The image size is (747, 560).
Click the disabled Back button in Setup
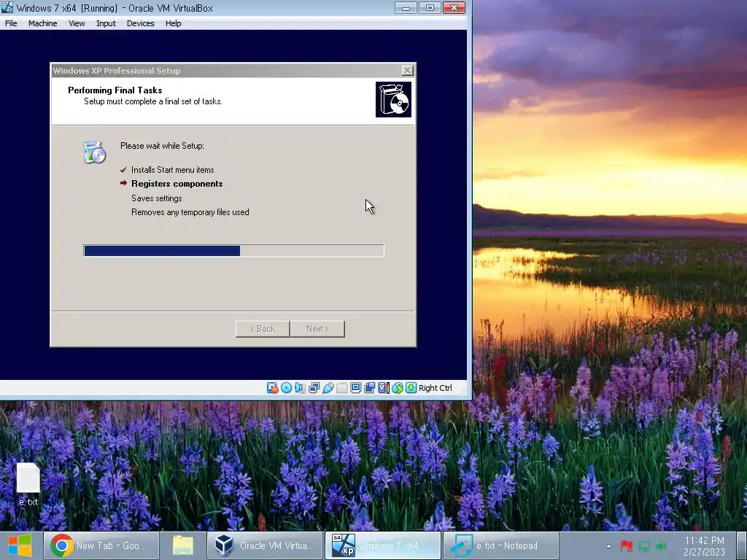pos(263,329)
